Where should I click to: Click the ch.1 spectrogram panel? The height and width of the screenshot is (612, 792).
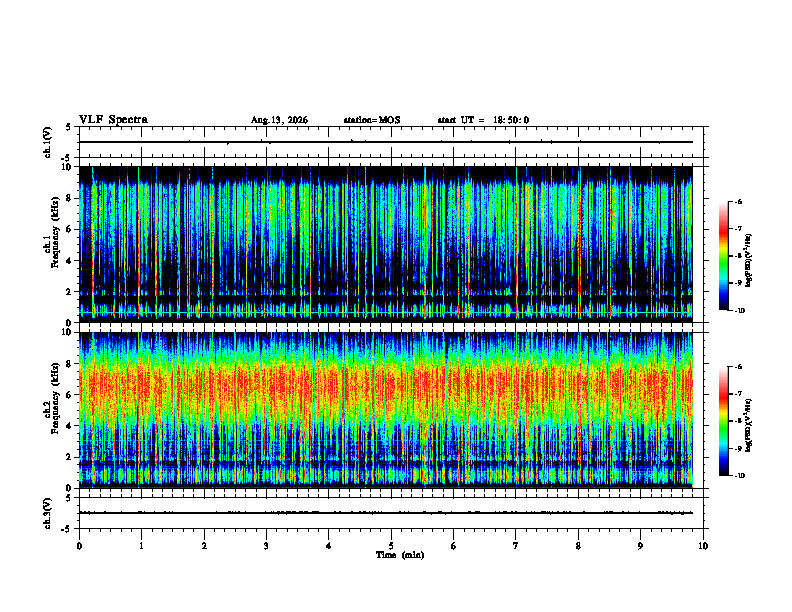coord(386,244)
